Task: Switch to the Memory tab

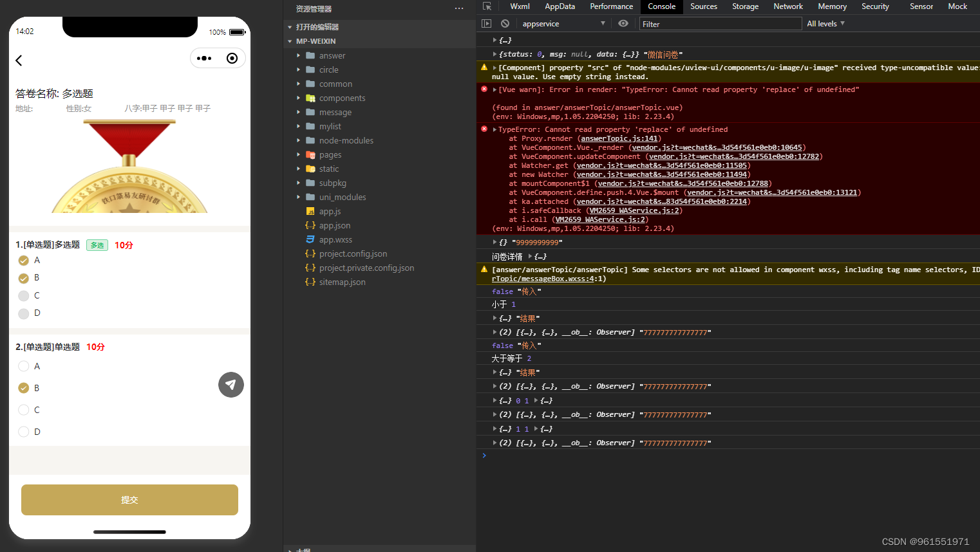Action: 832,6
